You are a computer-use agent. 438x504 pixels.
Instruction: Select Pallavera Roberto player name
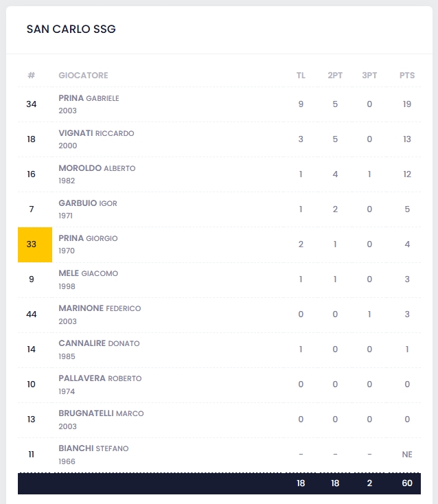[100, 378]
